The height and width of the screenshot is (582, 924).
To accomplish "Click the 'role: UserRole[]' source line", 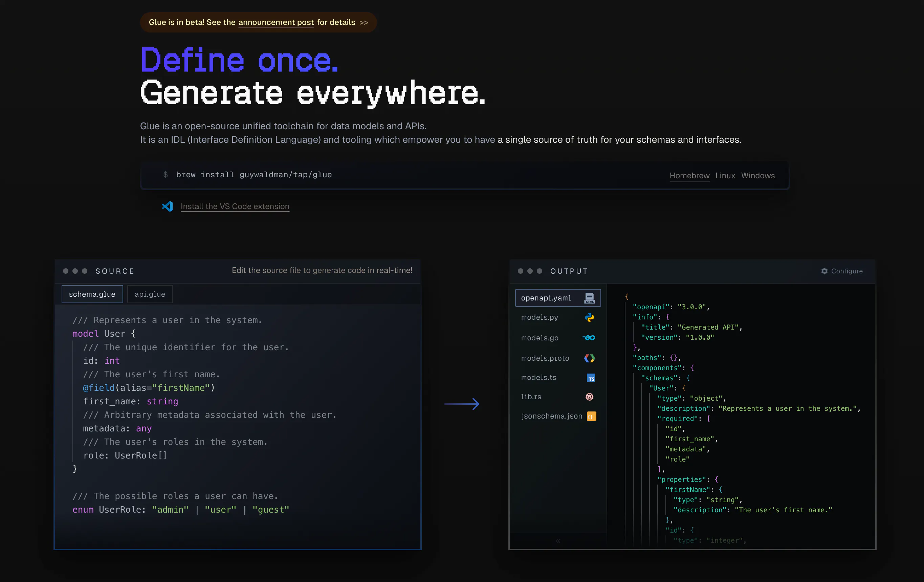I will (125, 455).
